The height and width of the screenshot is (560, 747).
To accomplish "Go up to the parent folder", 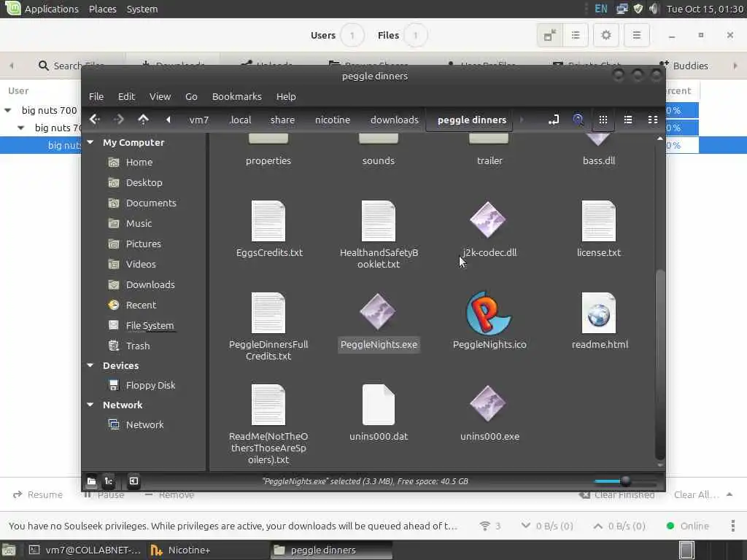I will coord(143,120).
